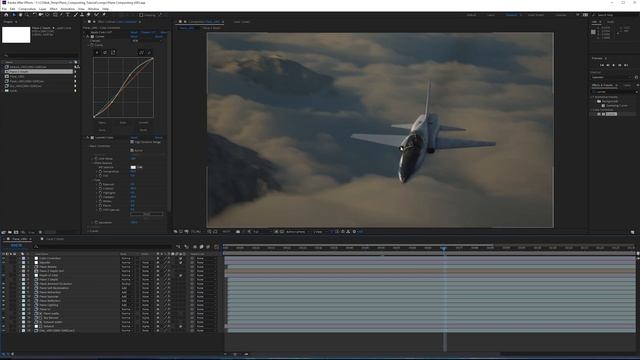Viewport: 640px width, 360px height.
Task: Select the Rectangle shape tool
Action: [55, 15]
